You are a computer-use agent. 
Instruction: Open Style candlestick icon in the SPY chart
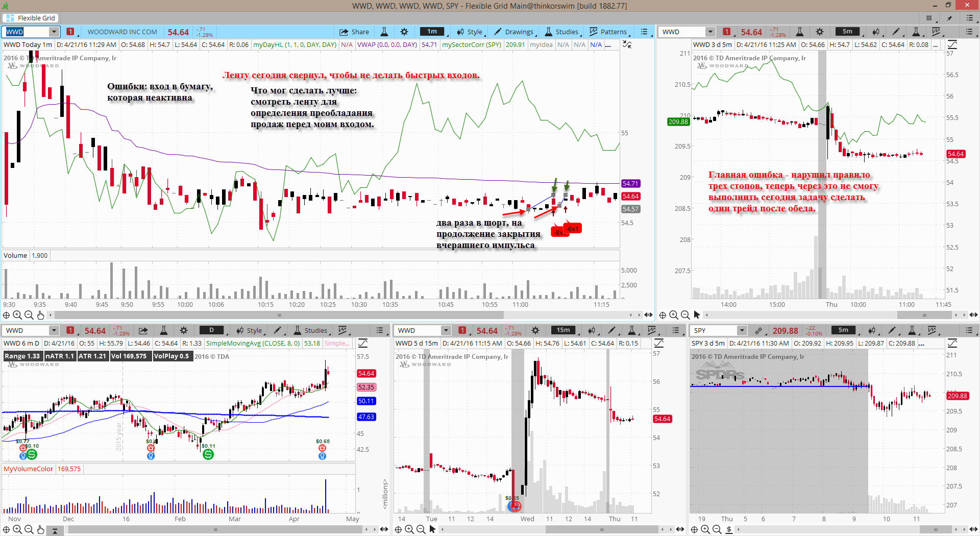point(872,330)
